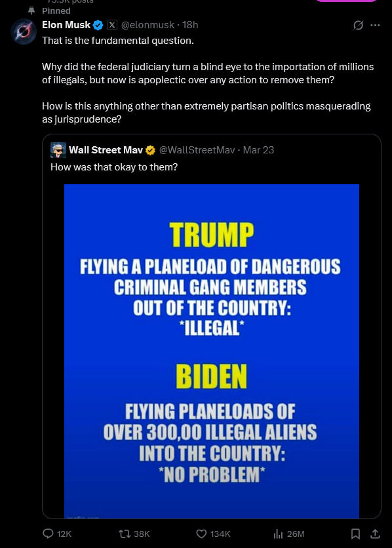This screenshot has width=392, height=548.
Task: Open Wall Street Mav's quoted profile name
Action: click(106, 150)
